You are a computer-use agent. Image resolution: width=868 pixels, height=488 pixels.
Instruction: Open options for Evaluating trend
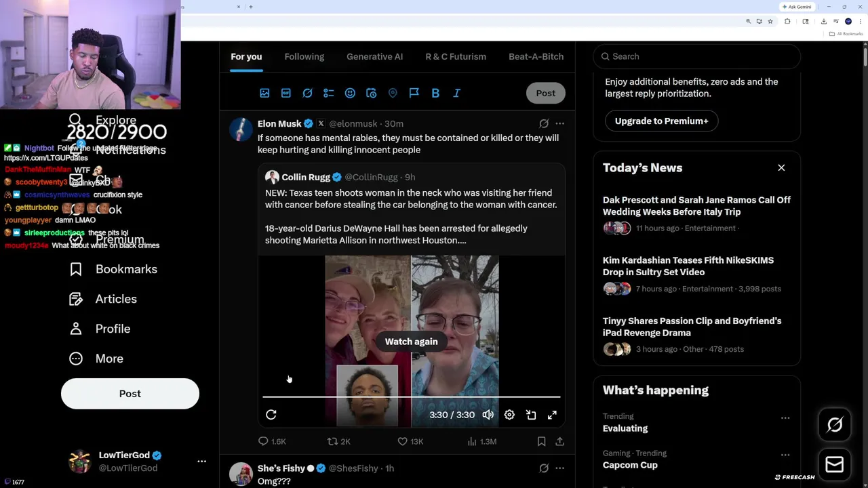785,418
